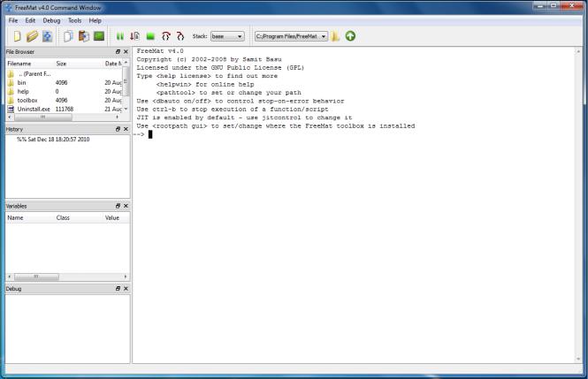Open the Debug menu
The height and width of the screenshot is (379, 588).
point(51,20)
